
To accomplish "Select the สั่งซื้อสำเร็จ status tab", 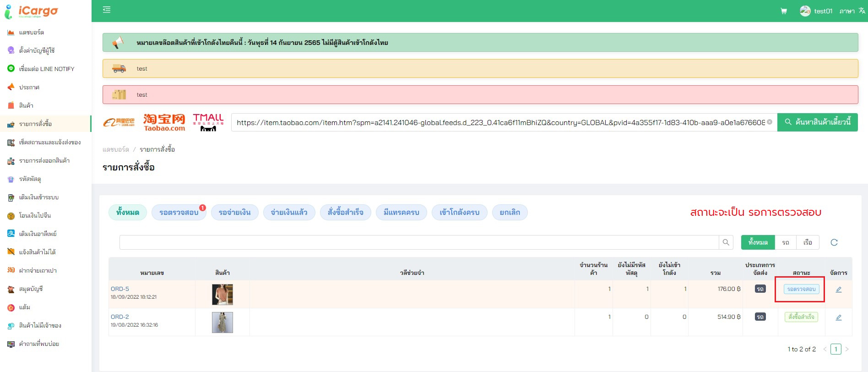I will click(x=346, y=212).
